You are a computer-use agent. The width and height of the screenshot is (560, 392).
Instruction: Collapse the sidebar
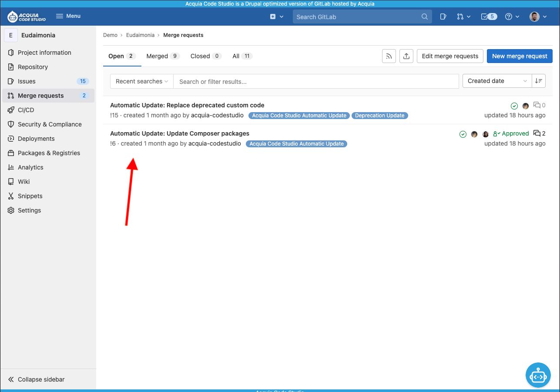(48, 379)
